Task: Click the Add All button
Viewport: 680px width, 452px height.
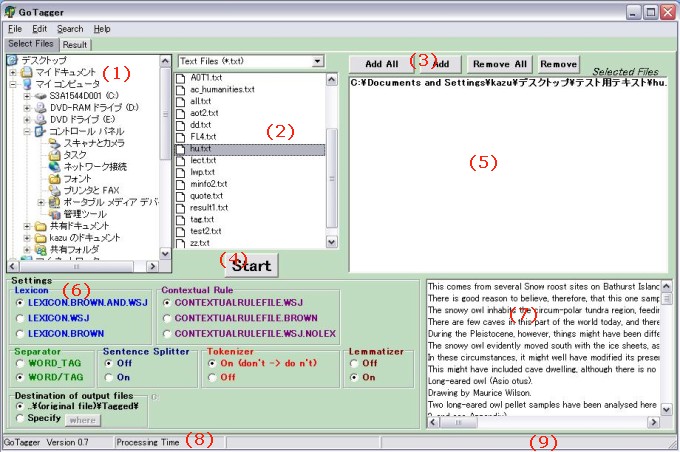Action: click(x=382, y=64)
